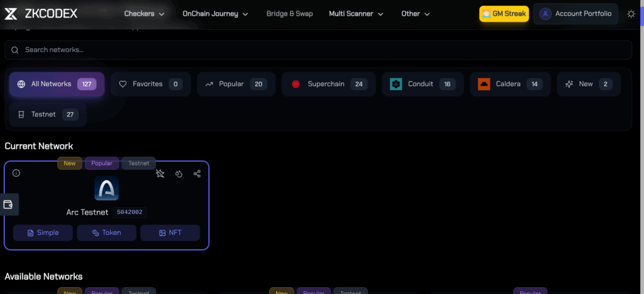Click the beaker icon in Testnet filter
644x294 pixels.
(21, 115)
